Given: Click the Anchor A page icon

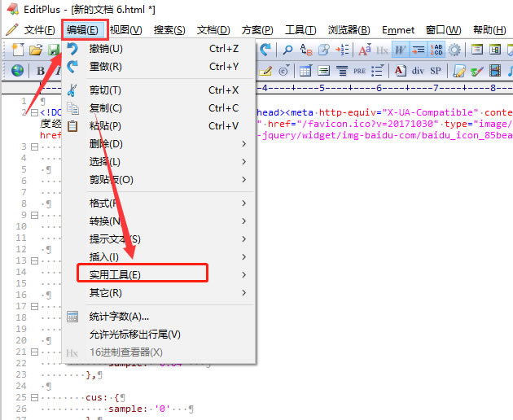Looking at the screenshot, I should pyautogui.click(x=400, y=71).
